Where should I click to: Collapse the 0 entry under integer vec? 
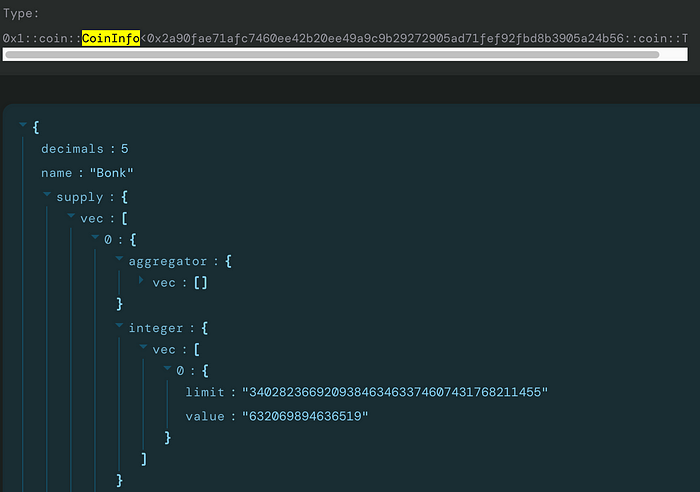pyautogui.click(x=167, y=368)
